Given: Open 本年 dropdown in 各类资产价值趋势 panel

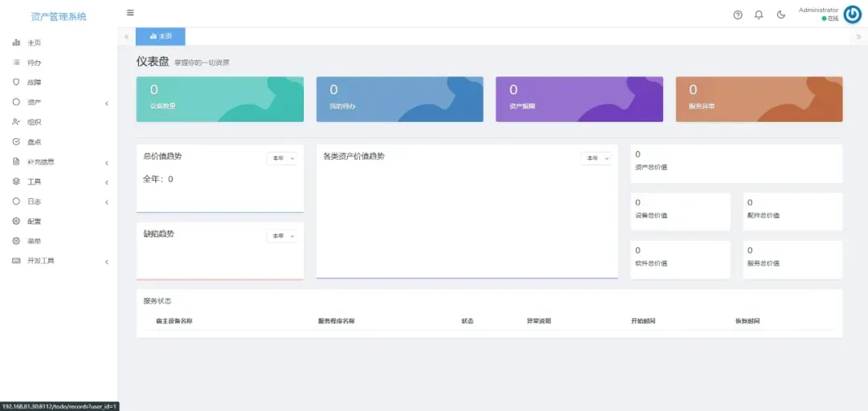Looking at the screenshot, I should point(596,159).
